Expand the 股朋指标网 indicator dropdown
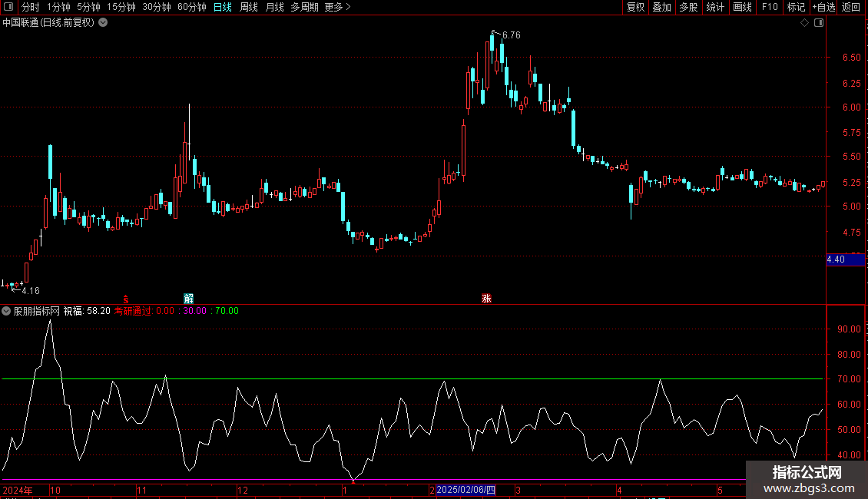This screenshot has height=499, width=868. 6,311
